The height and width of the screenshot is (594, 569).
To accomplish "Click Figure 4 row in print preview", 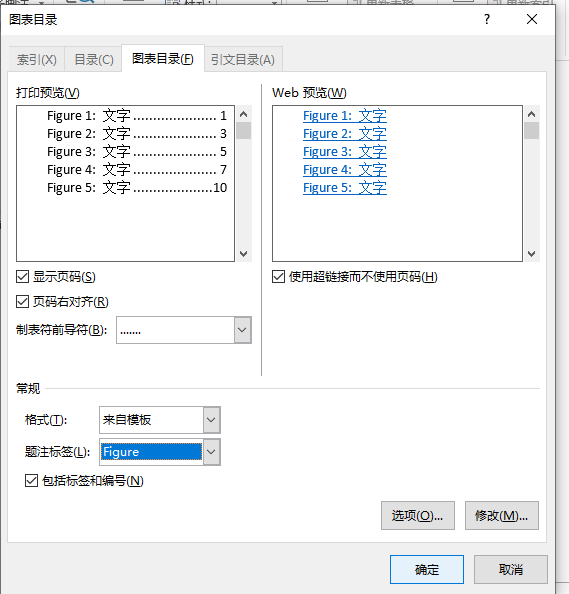I will [x=137, y=170].
